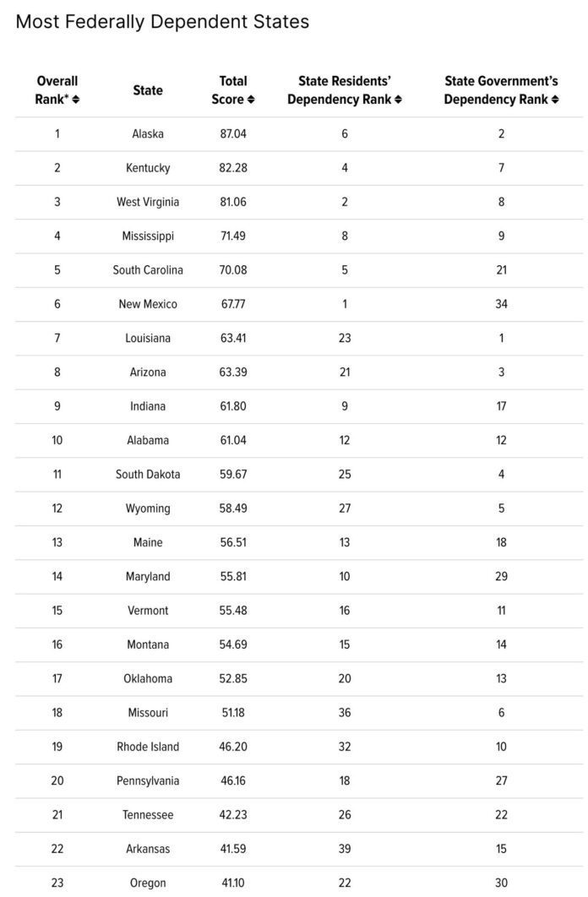Screen dimensions: 588x897
Task: Click the Most Federally Dependent States heading
Action: click(162, 22)
